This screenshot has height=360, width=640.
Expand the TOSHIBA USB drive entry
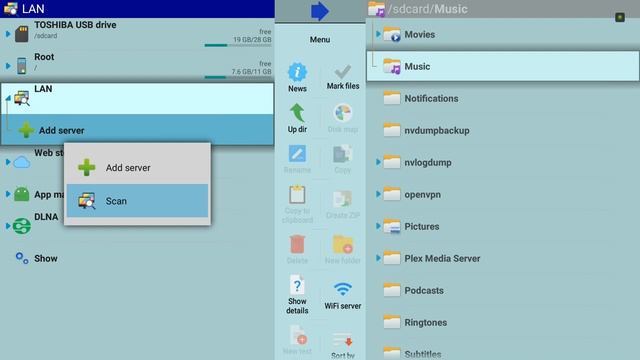click(x=8, y=34)
